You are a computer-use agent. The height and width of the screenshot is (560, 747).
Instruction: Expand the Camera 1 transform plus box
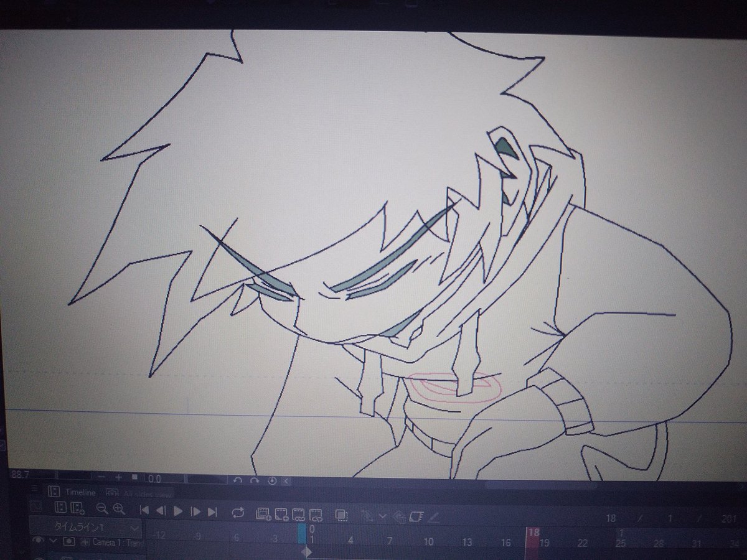point(85,542)
